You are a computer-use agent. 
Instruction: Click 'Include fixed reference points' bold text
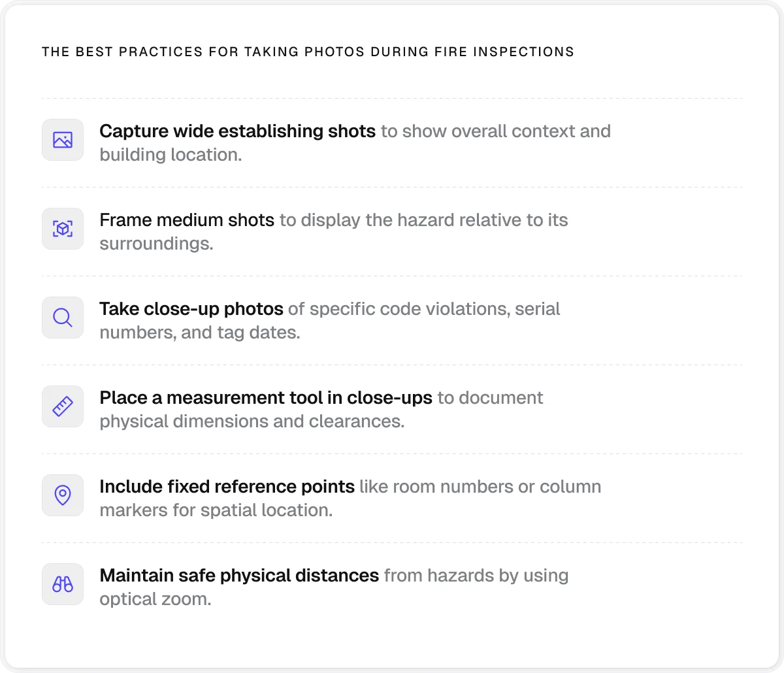227,487
